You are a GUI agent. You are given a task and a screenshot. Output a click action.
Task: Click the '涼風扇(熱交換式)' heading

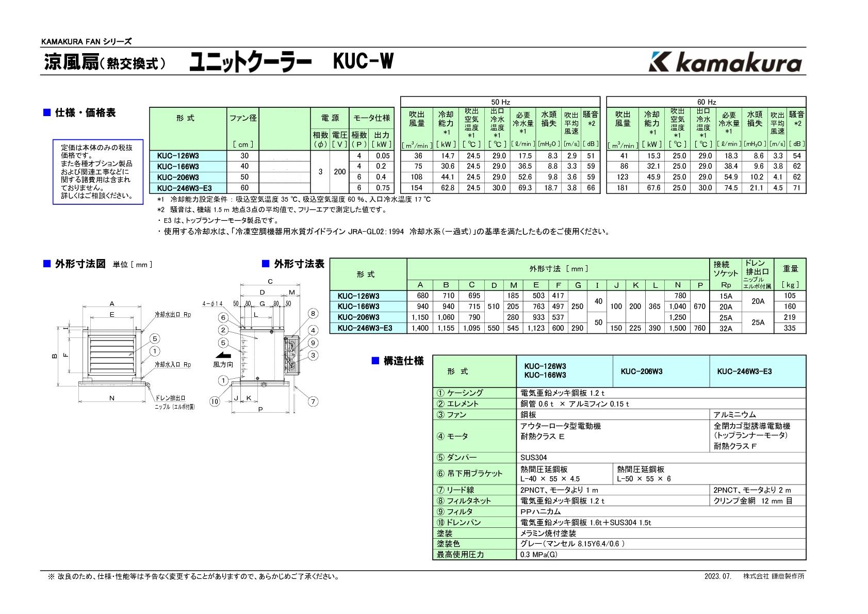105,63
